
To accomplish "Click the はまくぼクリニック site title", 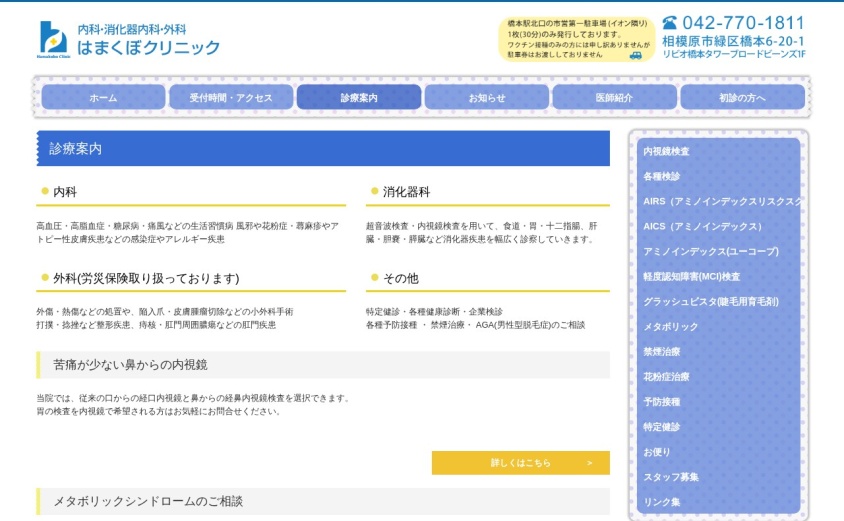I will (x=149, y=48).
